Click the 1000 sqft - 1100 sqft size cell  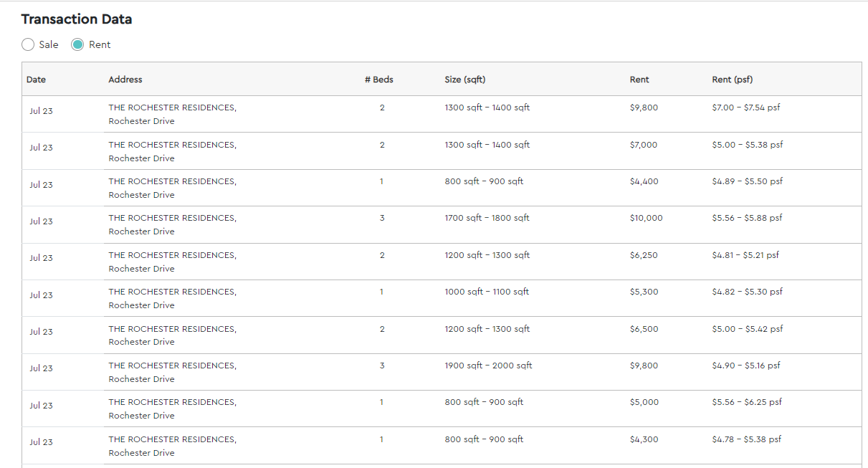pyautogui.click(x=487, y=292)
